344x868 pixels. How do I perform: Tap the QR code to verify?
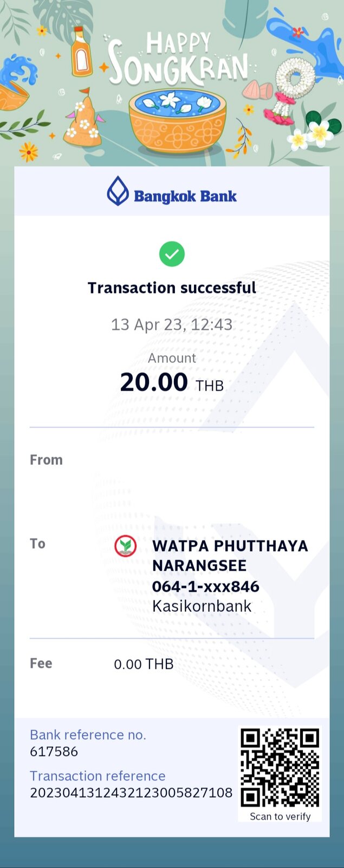tap(280, 768)
